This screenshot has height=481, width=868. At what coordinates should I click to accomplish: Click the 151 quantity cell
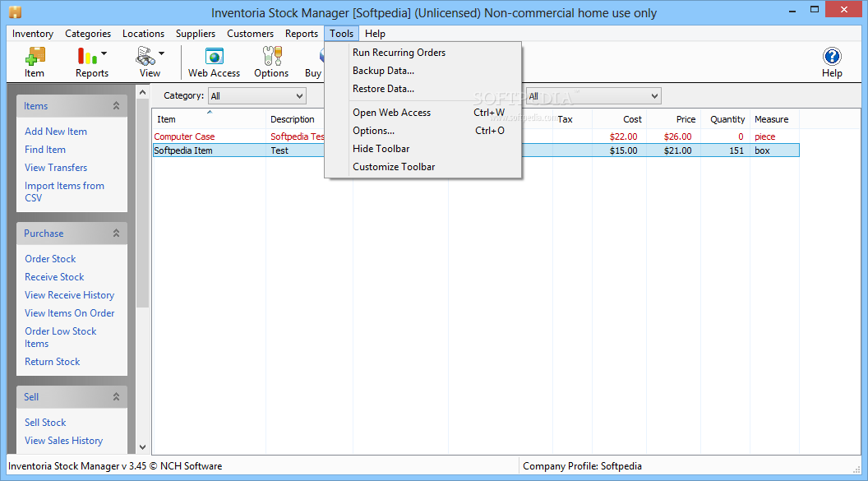736,150
